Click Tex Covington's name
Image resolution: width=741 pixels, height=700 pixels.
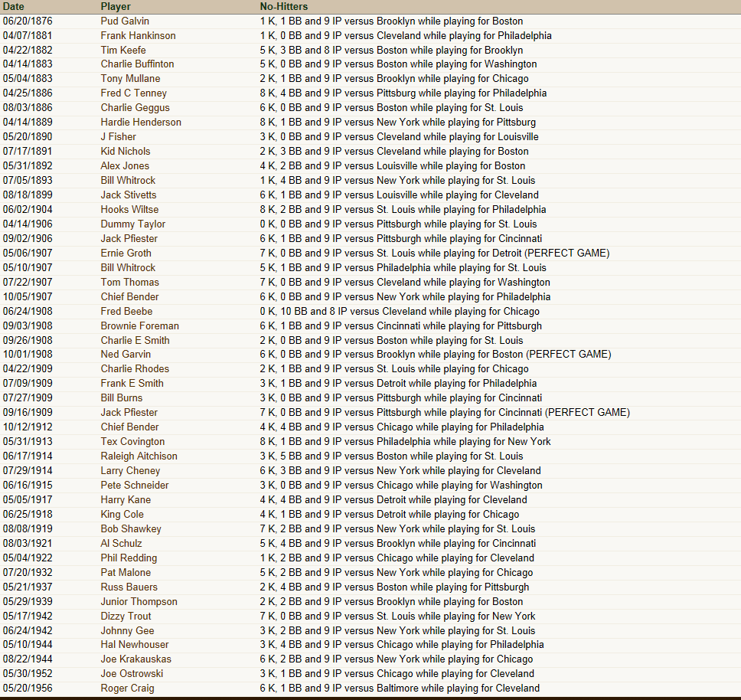tap(132, 441)
